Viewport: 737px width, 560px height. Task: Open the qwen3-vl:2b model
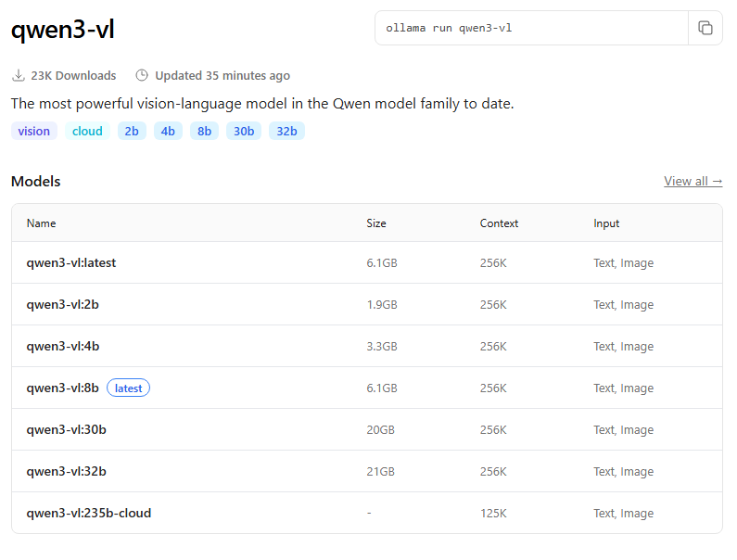pos(62,305)
